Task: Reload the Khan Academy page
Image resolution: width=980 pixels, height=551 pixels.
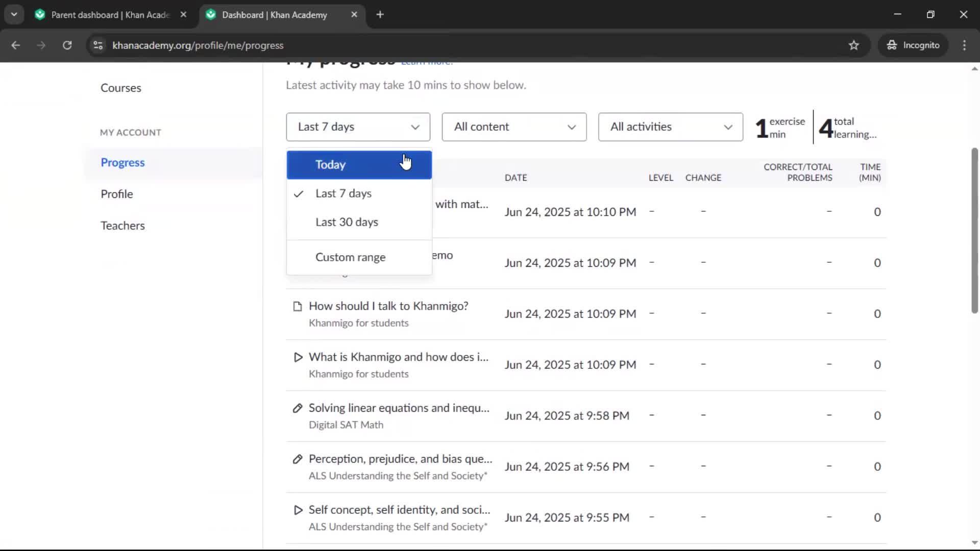Action: coord(67,45)
